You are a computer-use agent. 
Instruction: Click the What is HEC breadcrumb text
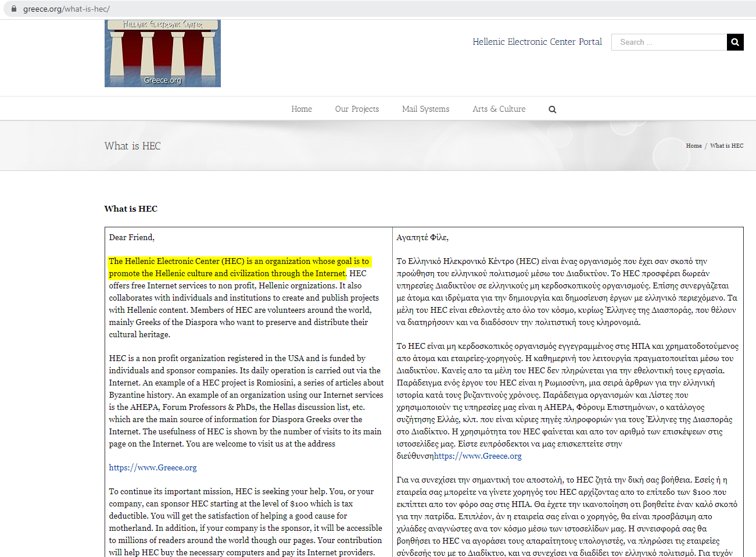coord(726,146)
